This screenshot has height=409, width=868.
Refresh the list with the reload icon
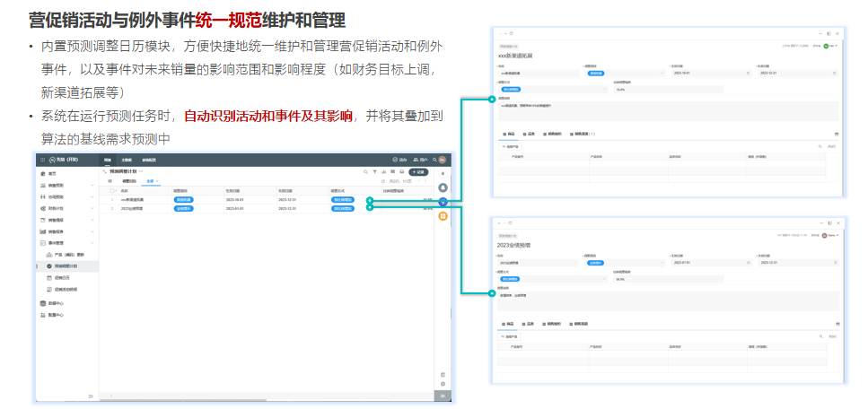point(383,181)
